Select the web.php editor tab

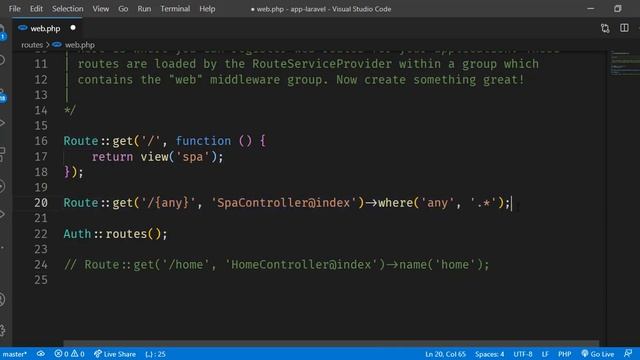tap(47, 28)
